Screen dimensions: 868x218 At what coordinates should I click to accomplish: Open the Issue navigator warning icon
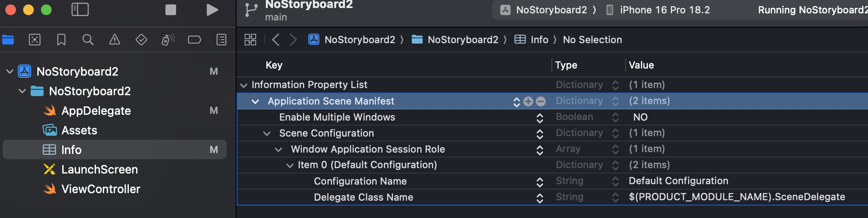tap(115, 40)
